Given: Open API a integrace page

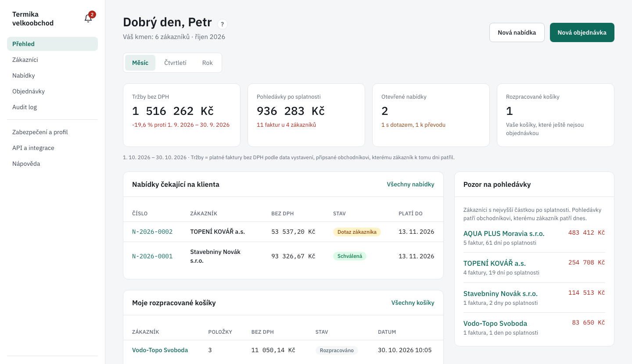Looking at the screenshot, I should [x=52, y=148].
